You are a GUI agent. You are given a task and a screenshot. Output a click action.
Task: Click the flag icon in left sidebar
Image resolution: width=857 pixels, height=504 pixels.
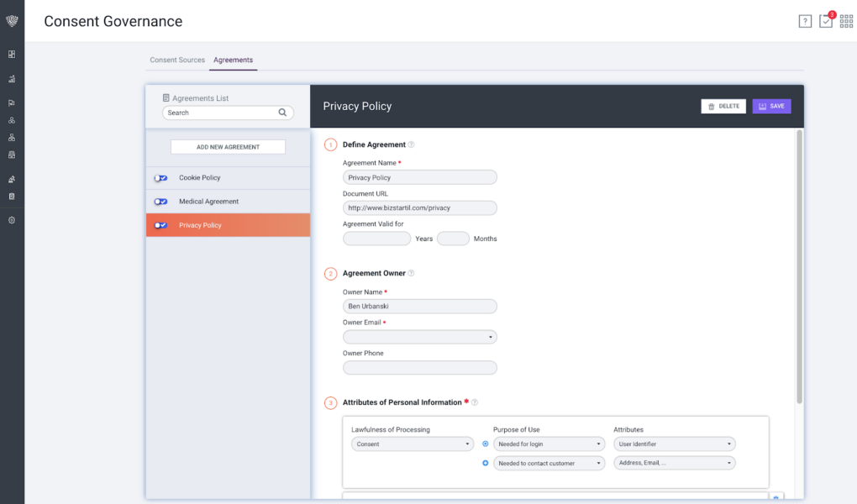[x=12, y=103]
